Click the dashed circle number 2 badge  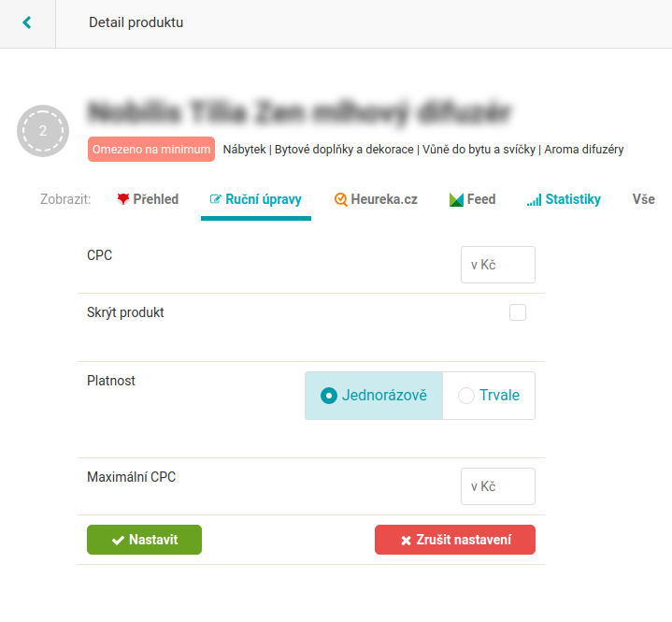(x=43, y=131)
